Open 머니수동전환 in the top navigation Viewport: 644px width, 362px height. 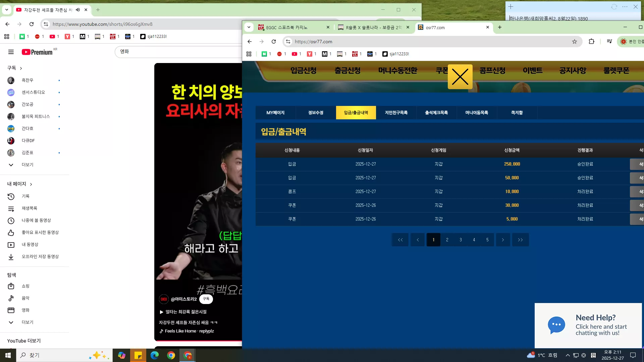398,70
